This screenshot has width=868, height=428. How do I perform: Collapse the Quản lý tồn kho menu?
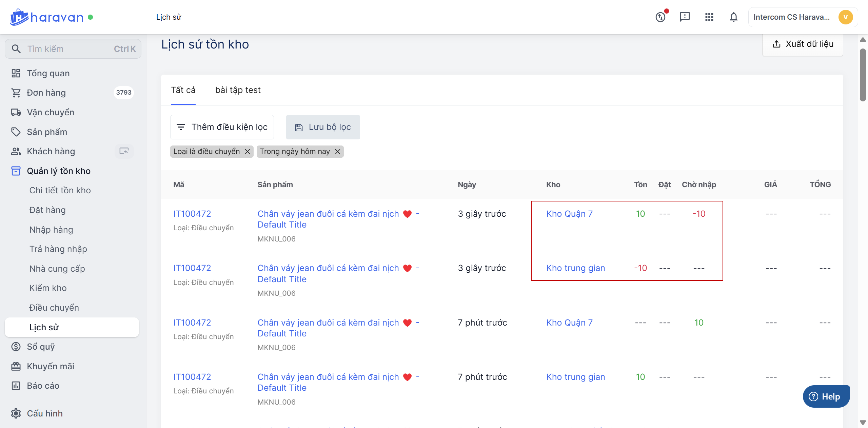tap(59, 171)
